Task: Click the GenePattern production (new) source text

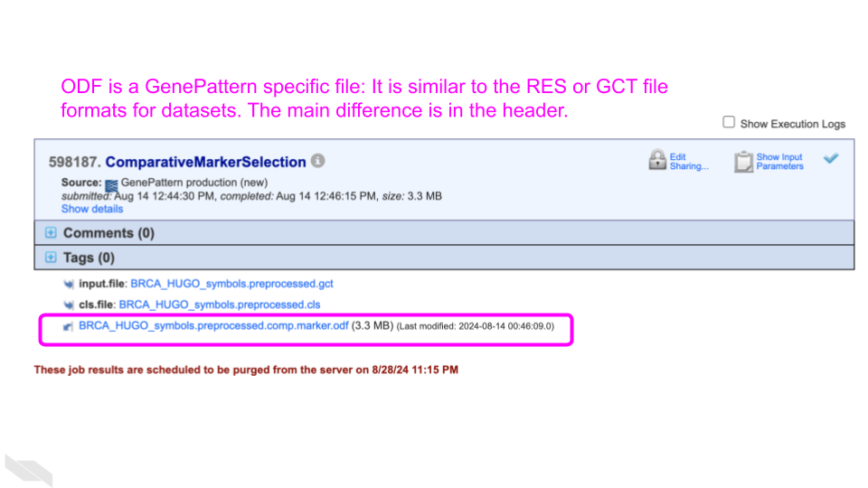Action: pos(194,183)
